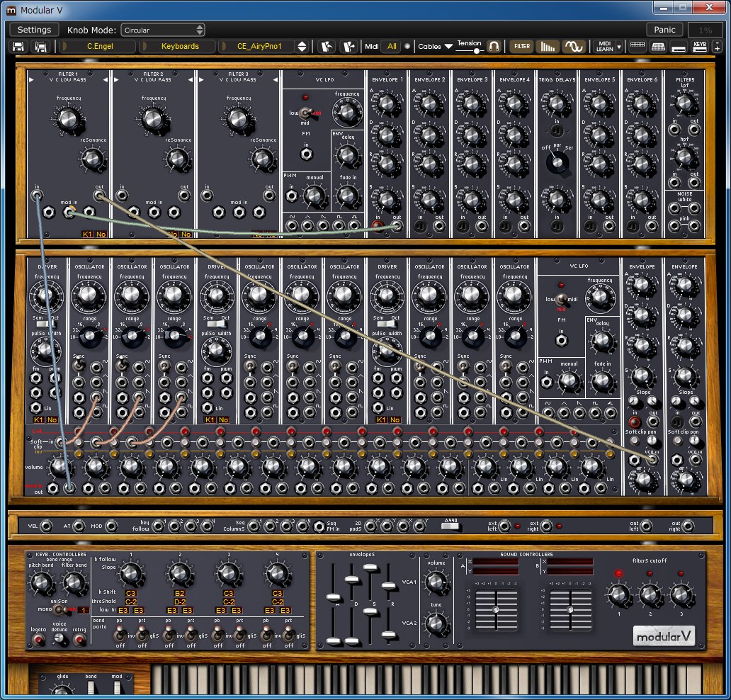The height and width of the screenshot is (700, 731).
Task: Toggle the legato switch
Action: click(x=38, y=640)
